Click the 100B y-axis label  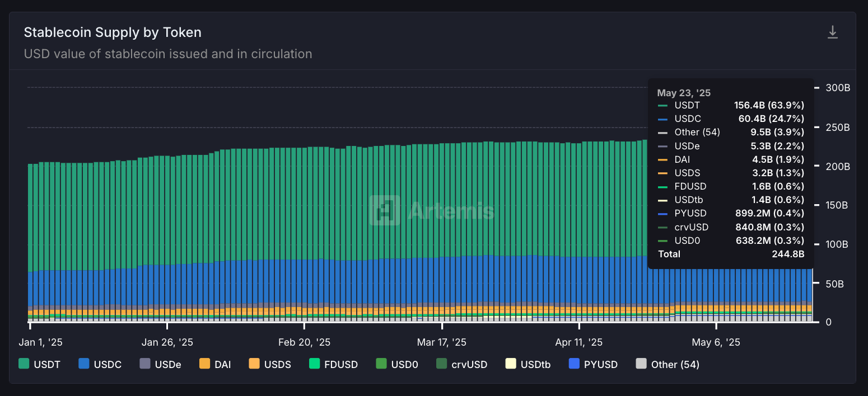pos(838,244)
